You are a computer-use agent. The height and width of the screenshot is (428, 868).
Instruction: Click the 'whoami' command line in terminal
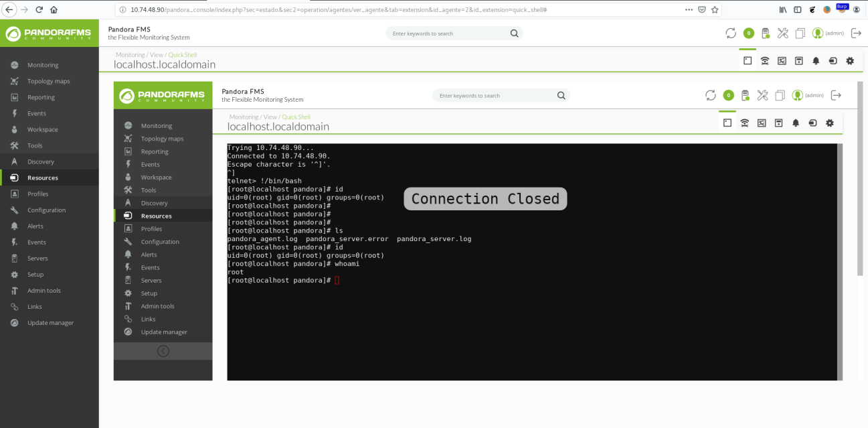pos(294,263)
